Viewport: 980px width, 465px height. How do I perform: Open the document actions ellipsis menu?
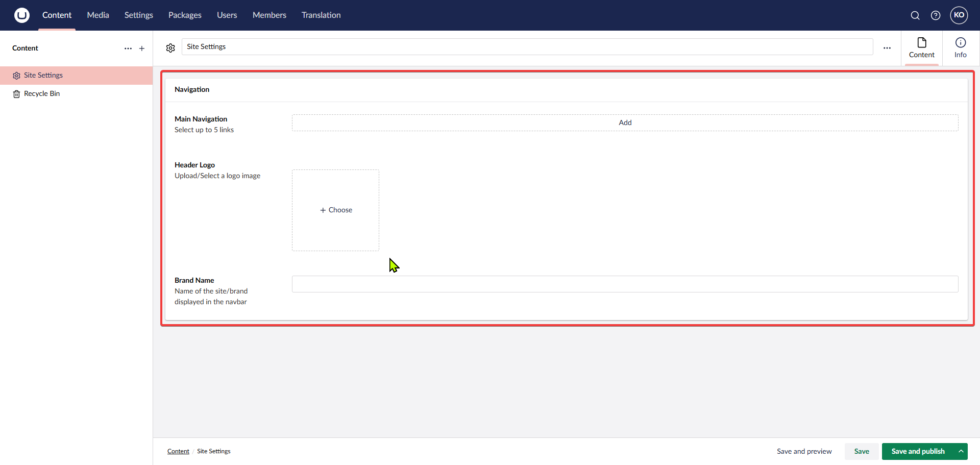(887, 47)
